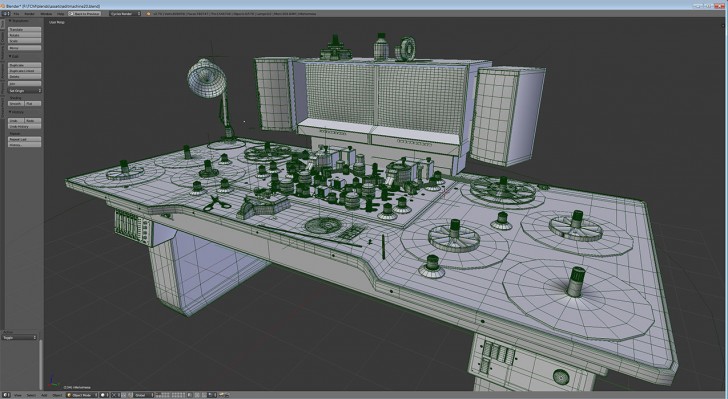Toggle lock camera to scene layers icon
This screenshot has height=399, width=728.
pyautogui.click(x=191, y=395)
